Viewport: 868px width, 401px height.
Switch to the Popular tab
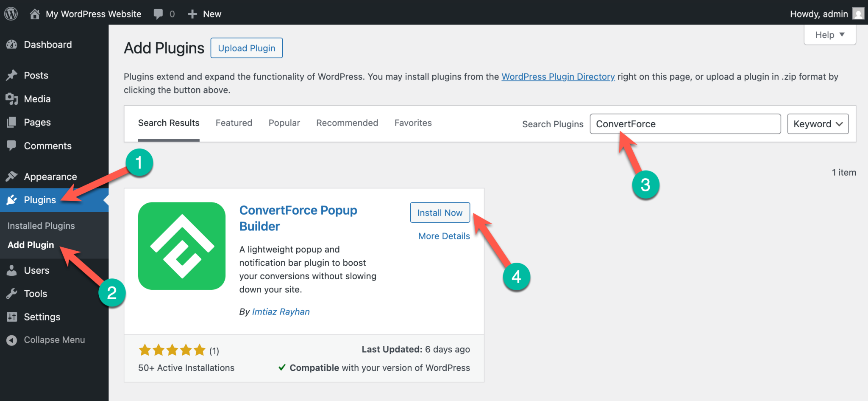coord(284,123)
